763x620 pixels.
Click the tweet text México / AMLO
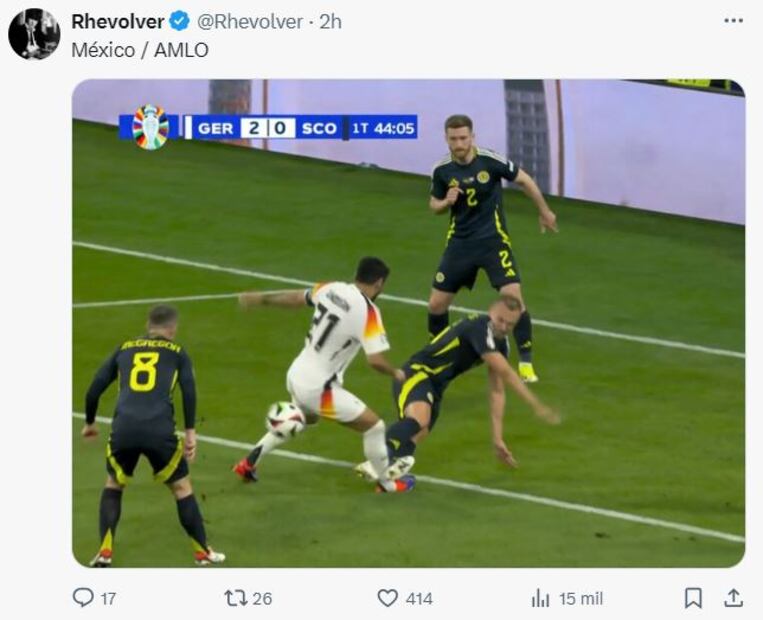click(140, 50)
